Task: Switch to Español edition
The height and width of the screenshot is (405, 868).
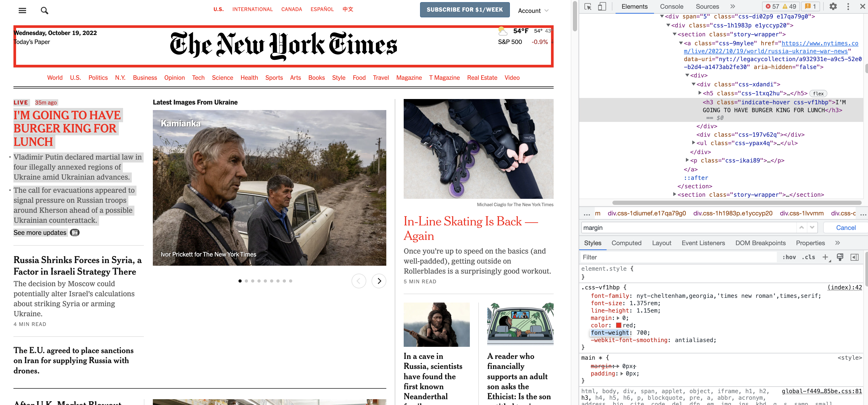Action: pyautogui.click(x=322, y=9)
